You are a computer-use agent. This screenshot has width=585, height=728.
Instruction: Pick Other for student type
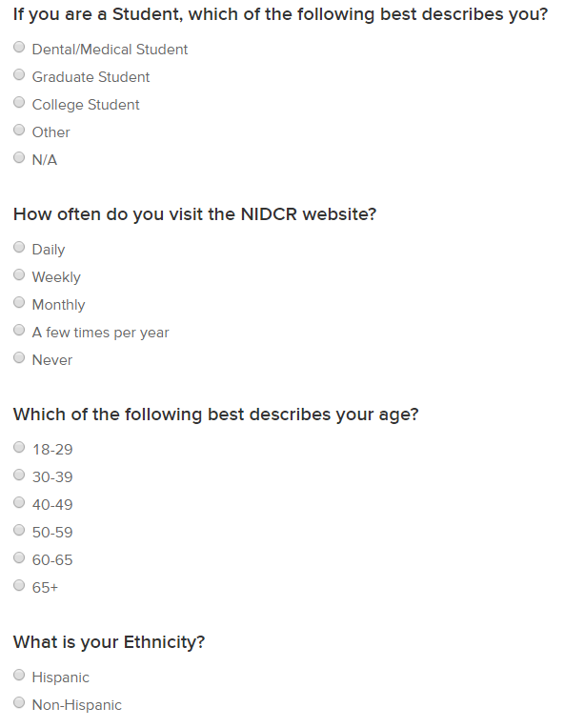click(x=19, y=131)
